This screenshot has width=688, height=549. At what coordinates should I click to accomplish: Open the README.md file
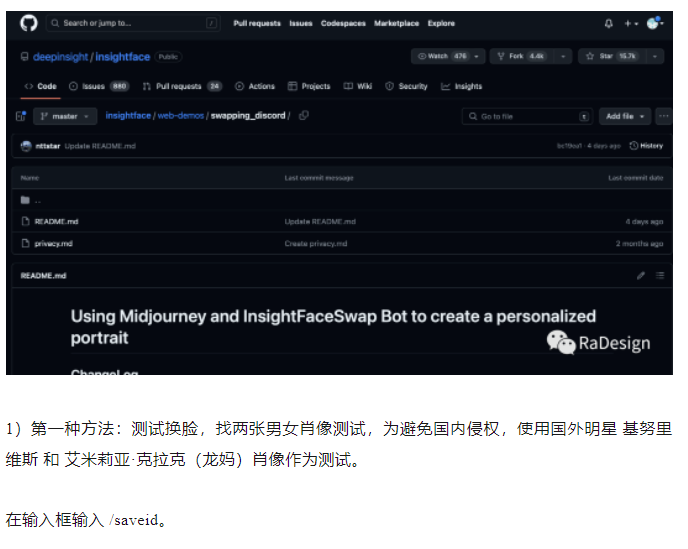[x=56, y=222]
